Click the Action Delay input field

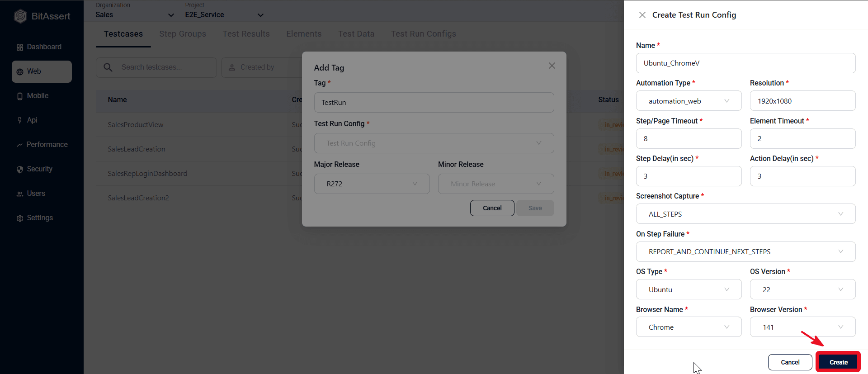[x=802, y=176]
